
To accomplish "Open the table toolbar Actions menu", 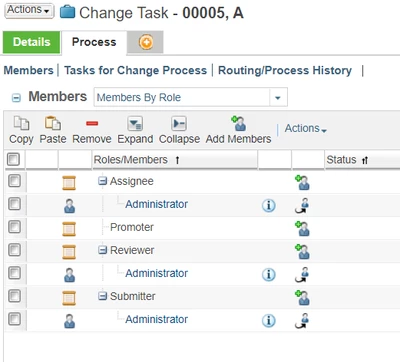I will pyautogui.click(x=305, y=128).
